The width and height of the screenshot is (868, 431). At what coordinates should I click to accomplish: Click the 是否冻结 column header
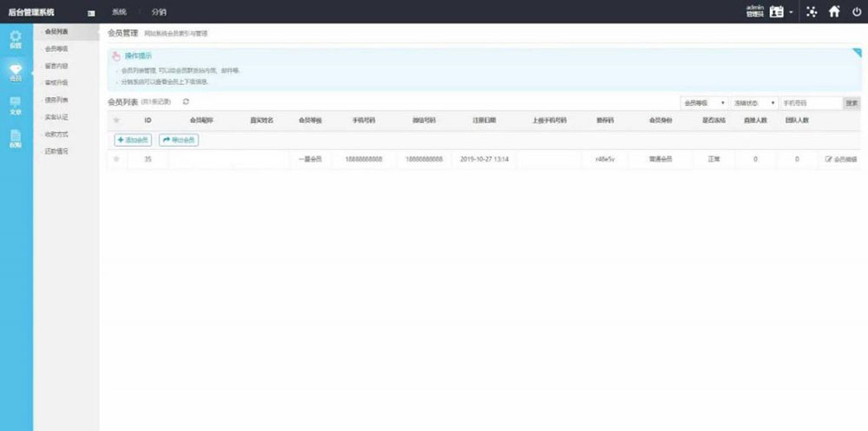pyautogui.click(x=713, y=120)
